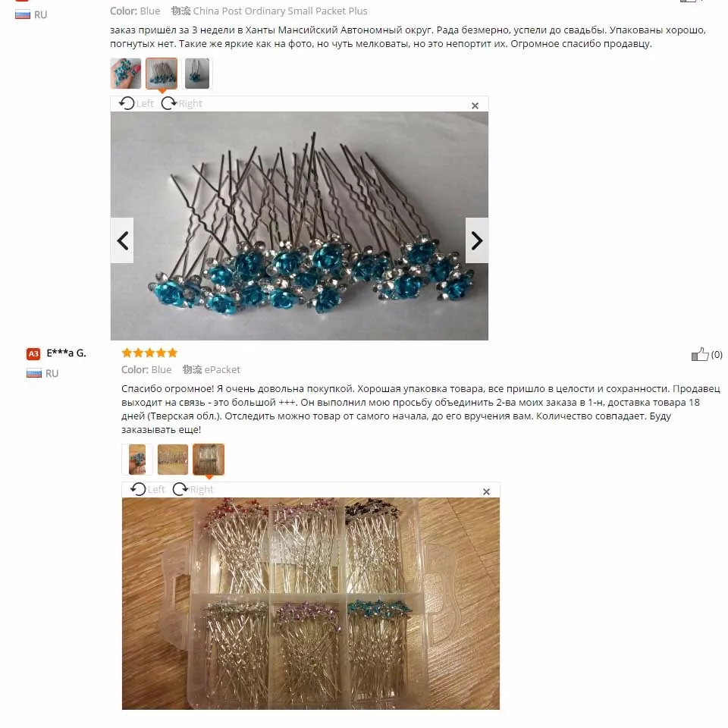The height and width of the screenshot is (728, 728).
Task: Rotate the organizer box photo left
Action: pos(148,489)
